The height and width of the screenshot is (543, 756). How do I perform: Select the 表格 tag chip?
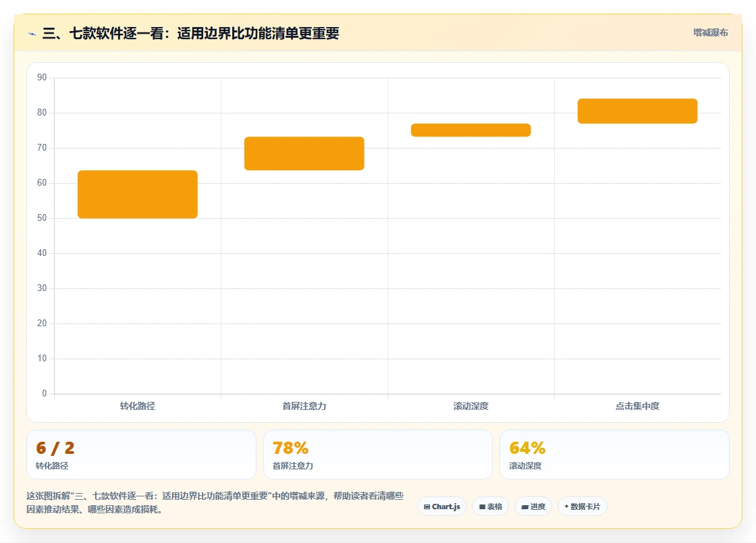(490, 507)
